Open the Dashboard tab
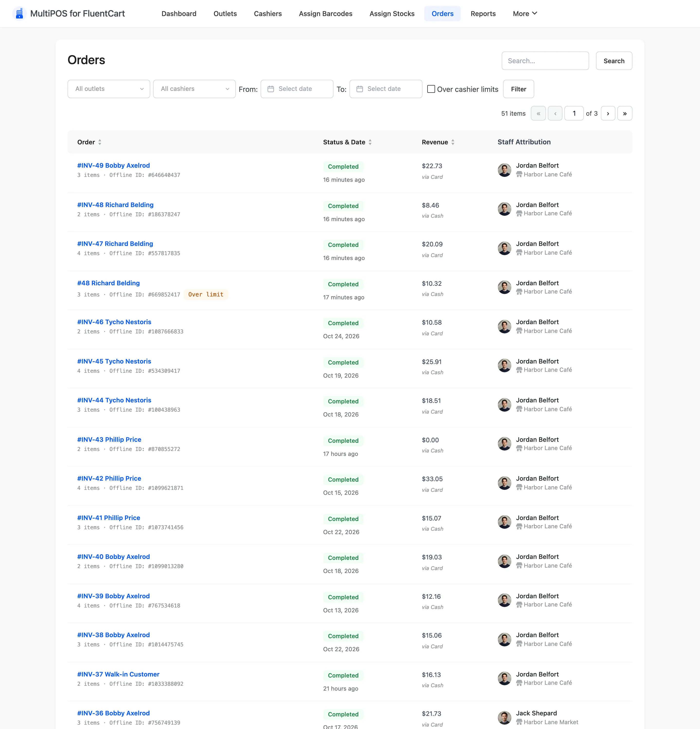Image resolution: width=700 pixels, height=729 pixels. tap(179, 14)
